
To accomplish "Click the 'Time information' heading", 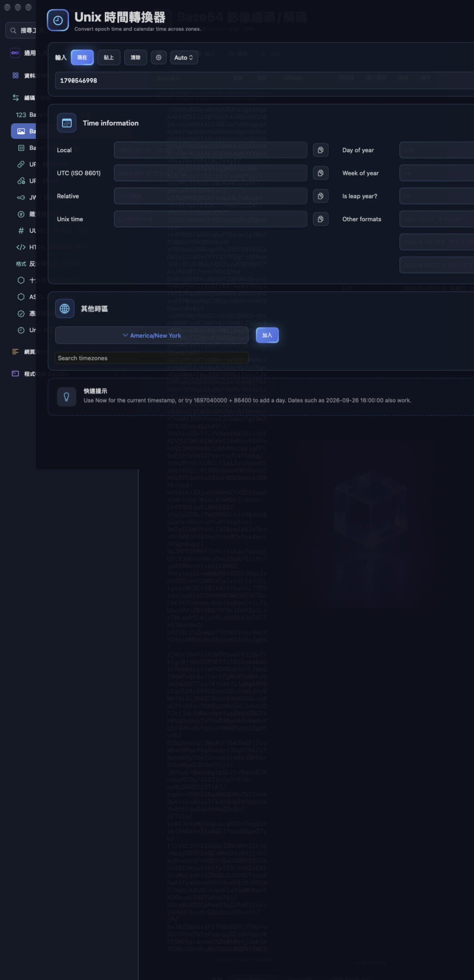I will tap(111, 123).
